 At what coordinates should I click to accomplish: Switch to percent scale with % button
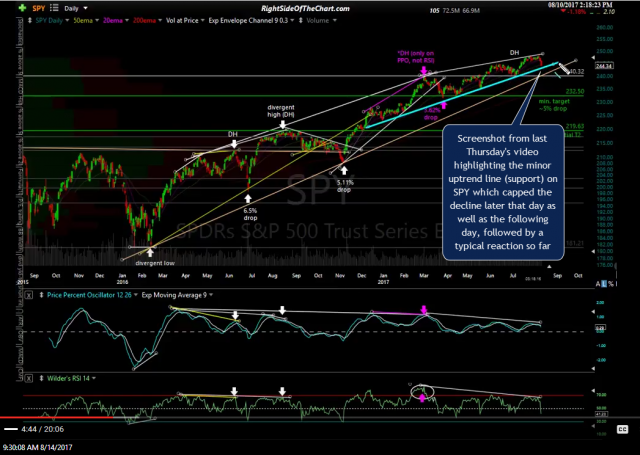tap(611, 284)
